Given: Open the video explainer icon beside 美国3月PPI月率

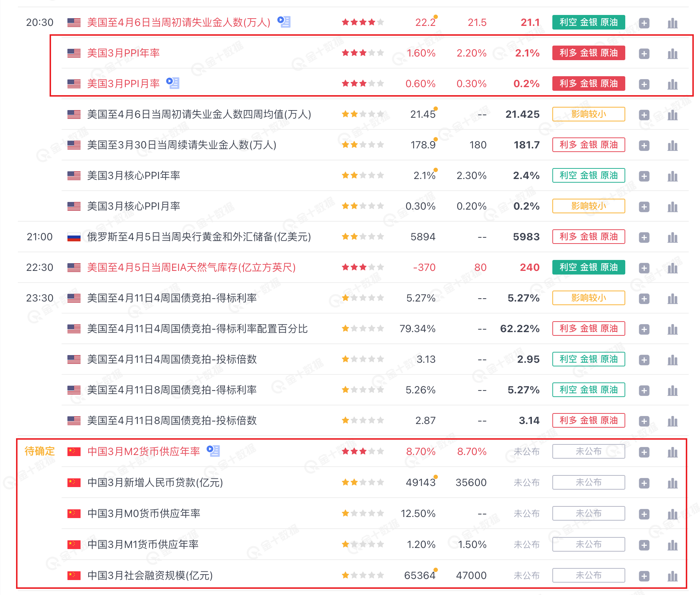Looking at the screenshot, I should click(173, 83).
